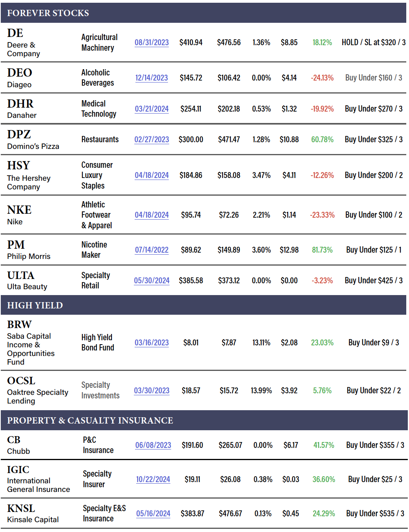Click the HIGH YIELD section header
The width and height of the screenshot is (409, 532).
pyautogui.click(x=35, y=305)
